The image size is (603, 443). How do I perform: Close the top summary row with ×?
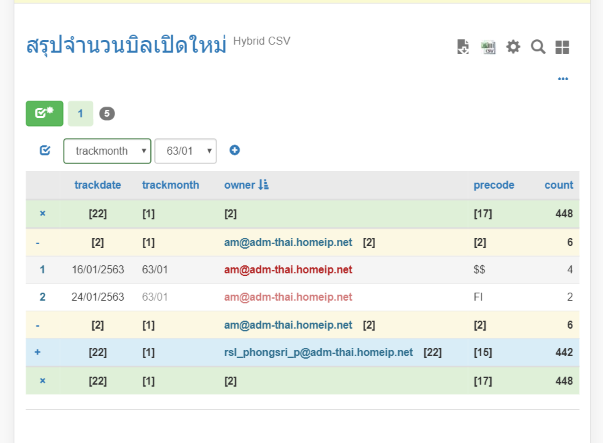42,213
